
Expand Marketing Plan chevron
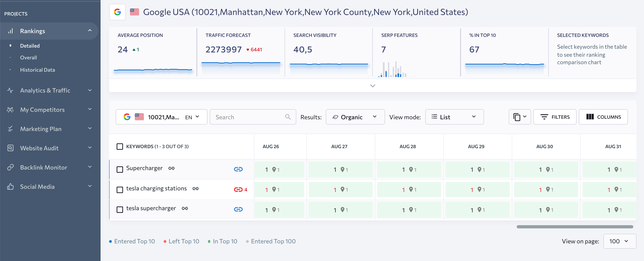pyautogui.click(x=90, y=128)
